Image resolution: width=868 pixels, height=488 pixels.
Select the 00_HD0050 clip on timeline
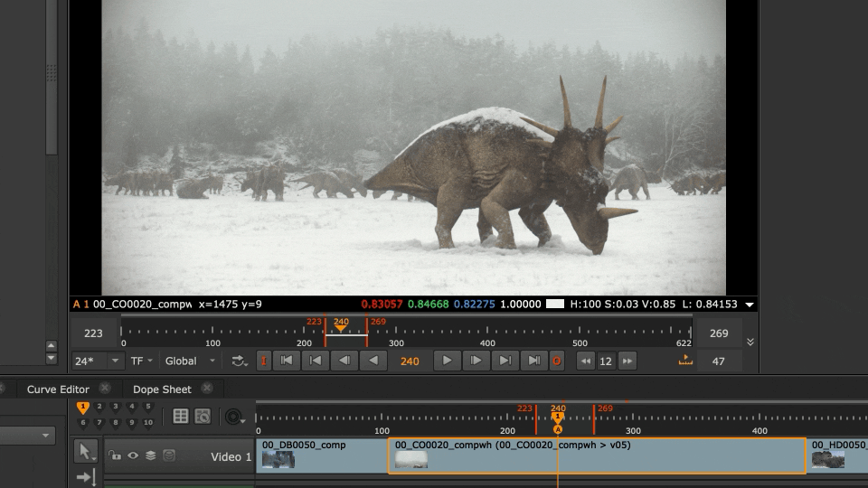pyautogui.click(x=837, y=455)
